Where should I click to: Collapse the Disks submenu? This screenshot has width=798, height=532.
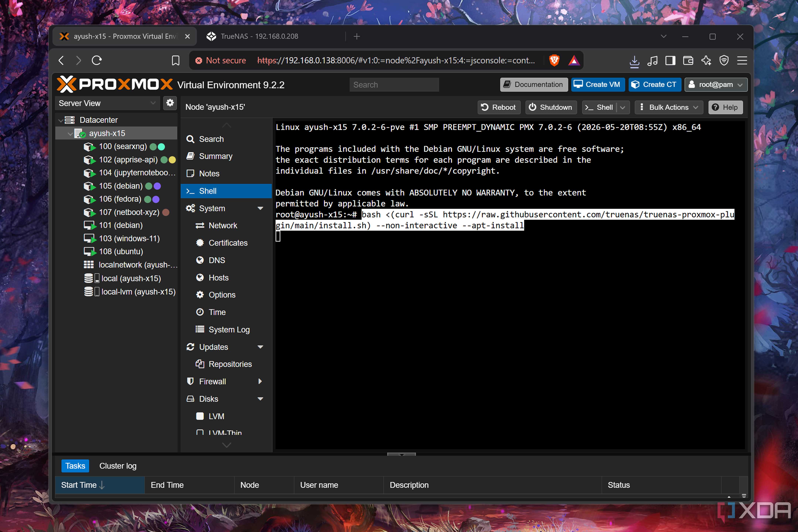point(260,399)
